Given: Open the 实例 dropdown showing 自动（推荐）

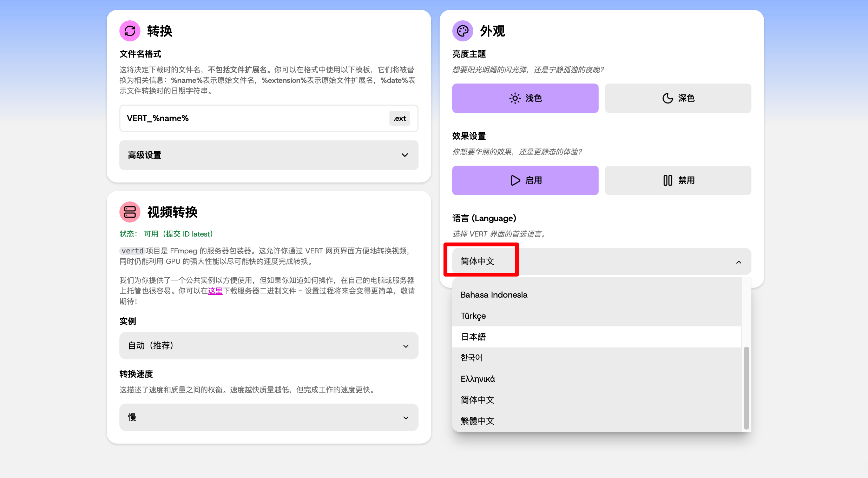Looking at the screenshot, I should (269, 346).
